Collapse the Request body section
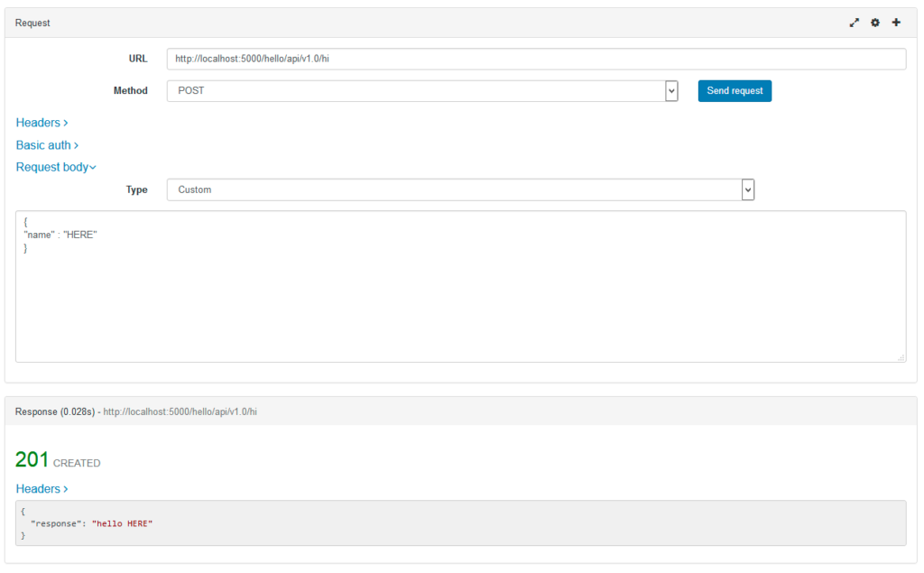 [x=56, y=167]
